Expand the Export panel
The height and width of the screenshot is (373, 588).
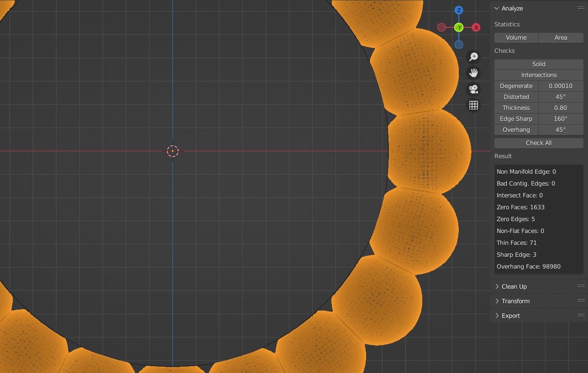497,316
